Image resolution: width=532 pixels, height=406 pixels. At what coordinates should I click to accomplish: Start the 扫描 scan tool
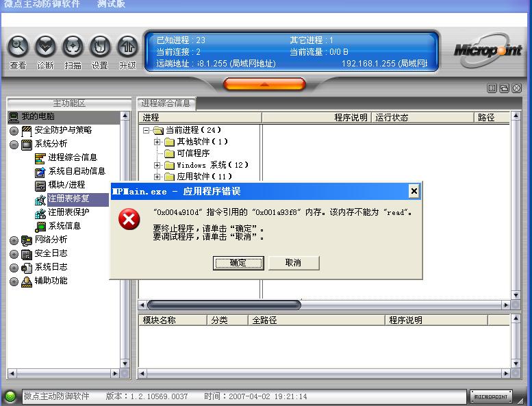point(73,46)
